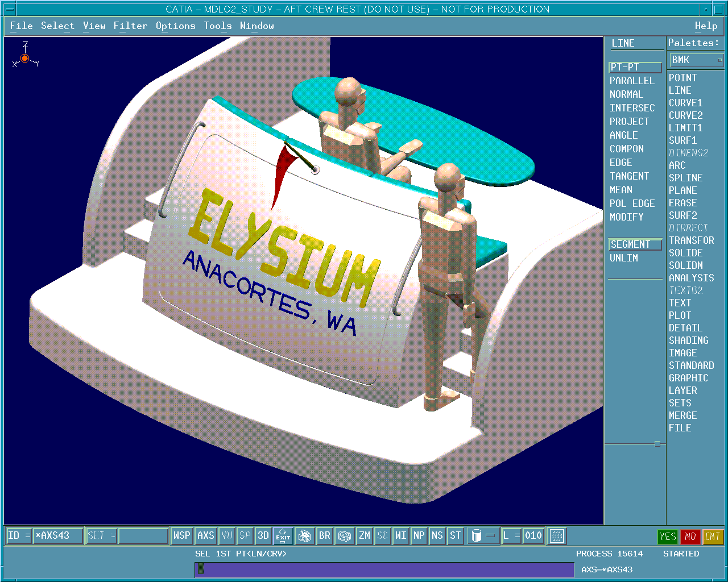Open the SURF1 palette function
The height and width of the screenshot is (582, 728).
[x=682, y=140]
